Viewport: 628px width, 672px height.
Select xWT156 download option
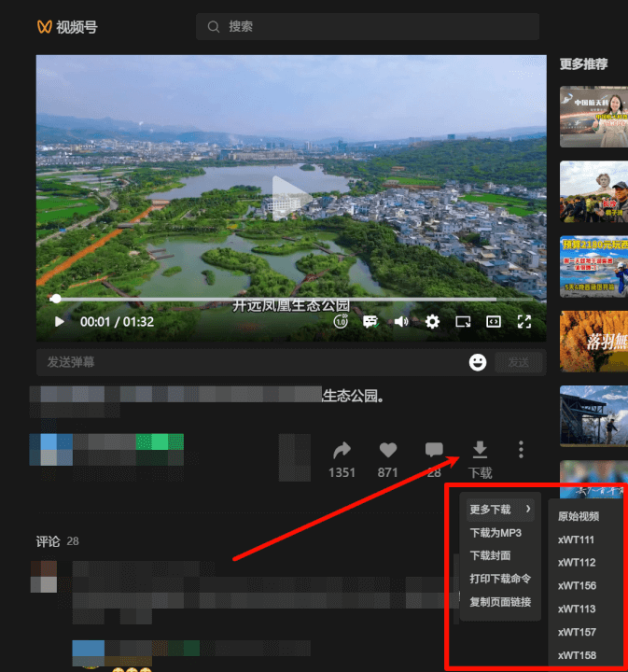click(577, 586)
